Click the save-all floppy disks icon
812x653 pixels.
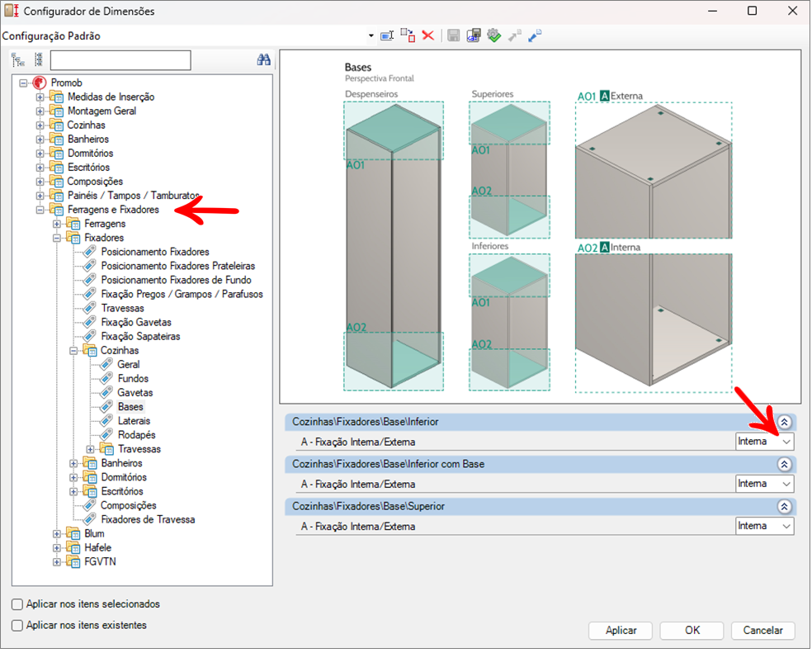474,35
